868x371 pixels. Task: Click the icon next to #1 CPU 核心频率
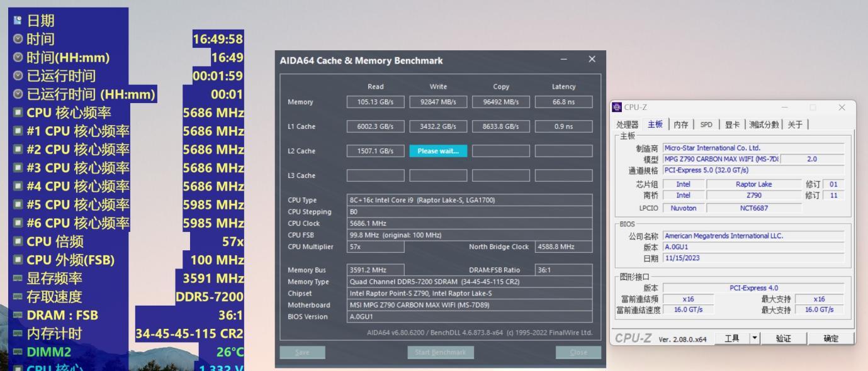pyautogui.click(x=18, y=131)
